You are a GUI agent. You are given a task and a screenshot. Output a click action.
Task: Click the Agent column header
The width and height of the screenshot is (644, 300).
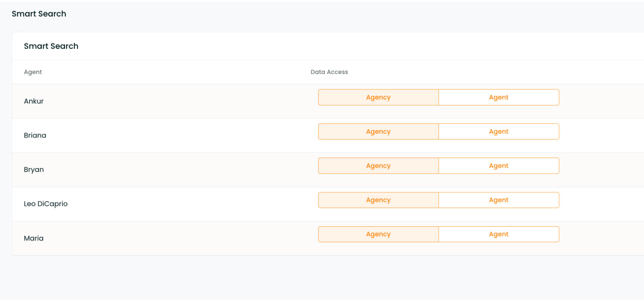[33, 72]
